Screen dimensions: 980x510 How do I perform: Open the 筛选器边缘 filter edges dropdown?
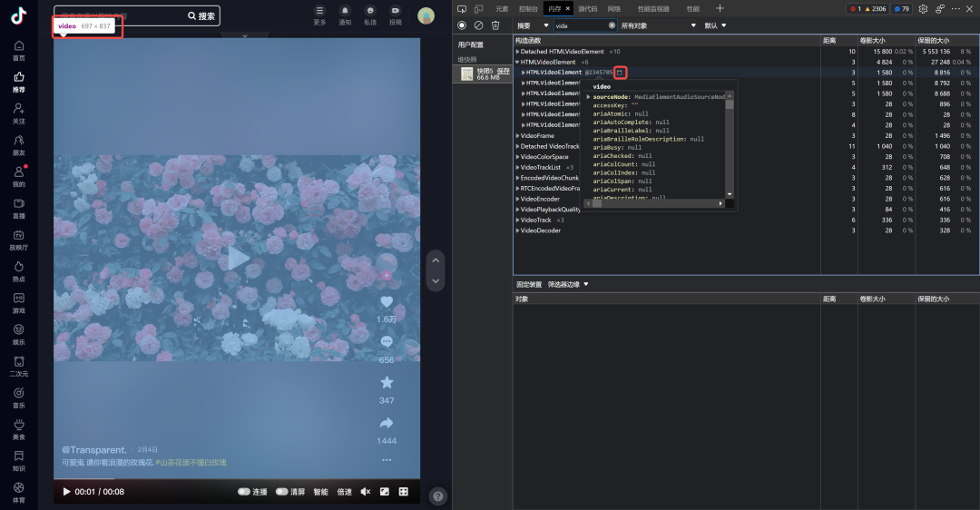568,284
